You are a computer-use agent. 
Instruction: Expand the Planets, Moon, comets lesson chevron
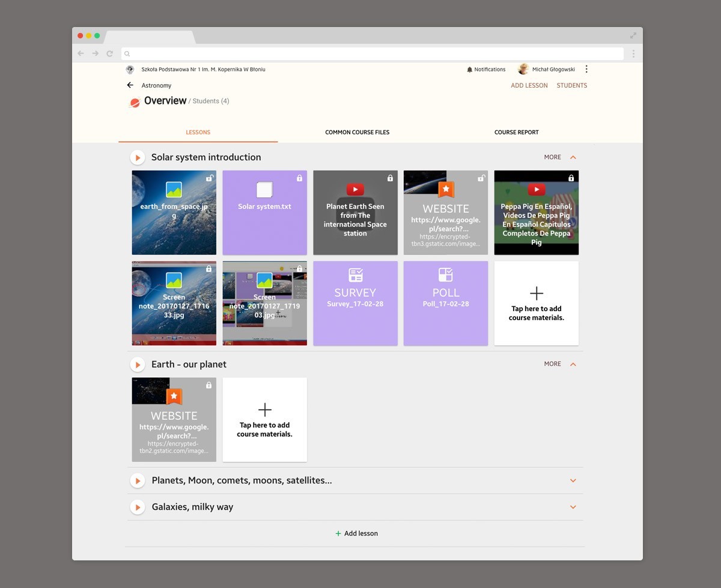pyautogui.click(x=573, y=480)
